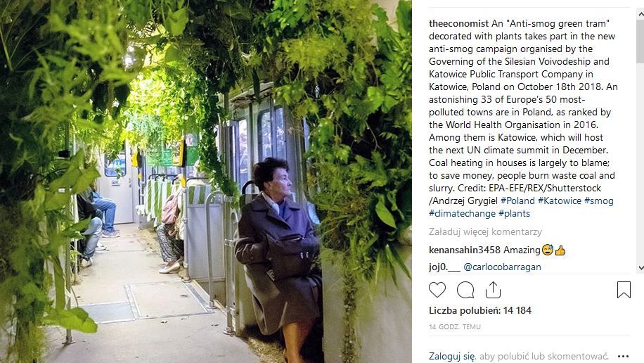Image resolution: width=644 pixels, height=363 pixels.
Task: Open the #smog hashtag
Action: [x=598, y=200]
